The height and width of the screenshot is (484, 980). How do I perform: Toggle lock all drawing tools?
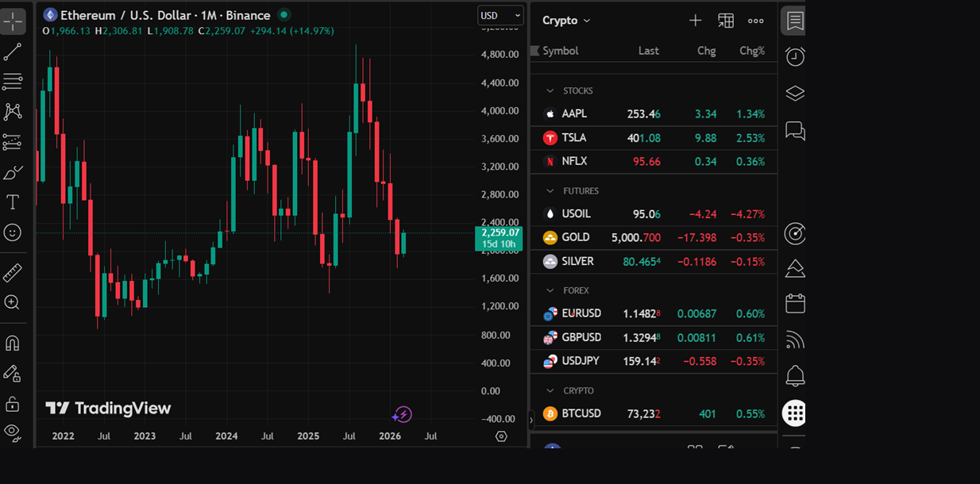[13, 403]
